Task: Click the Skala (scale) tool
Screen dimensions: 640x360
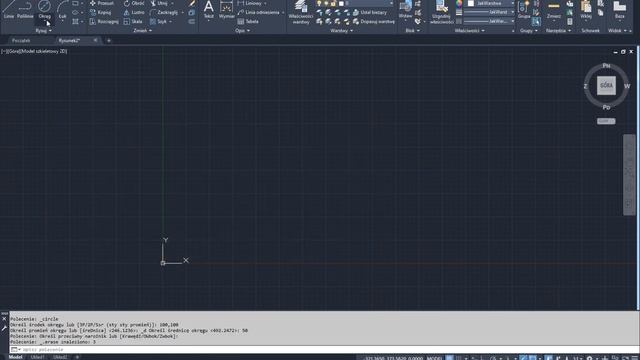Action: point(133,21)
